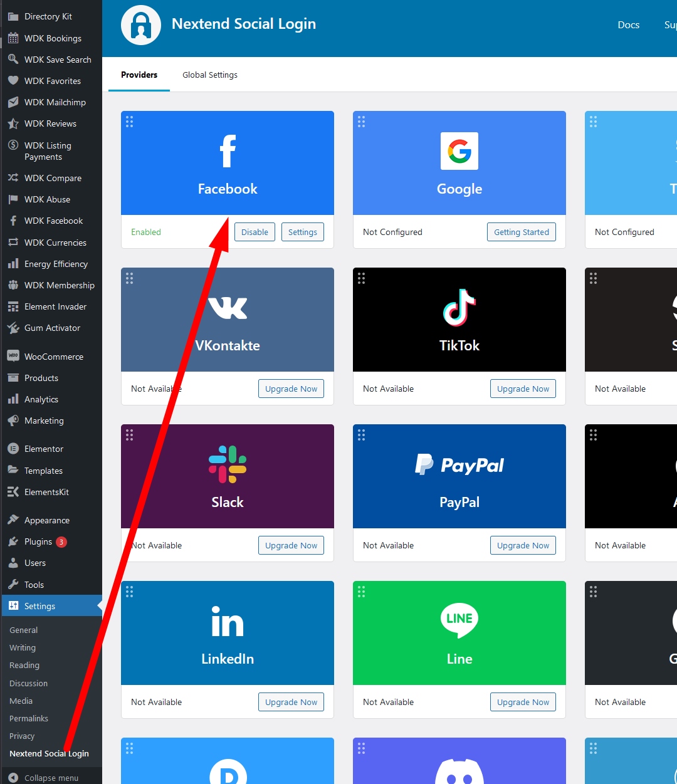The height and width of the screenshot is (784, 677).
Task: Click the Directory Kit folder icon
Action: [13, 16]
